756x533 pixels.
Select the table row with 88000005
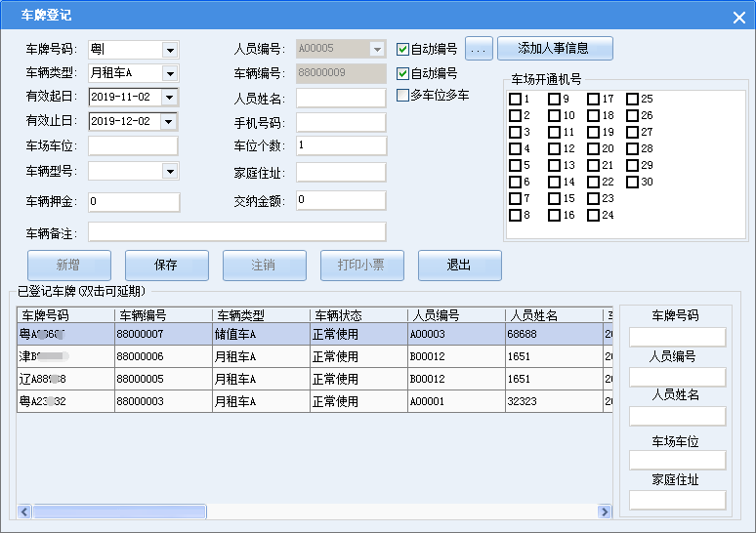pos(315,380)
